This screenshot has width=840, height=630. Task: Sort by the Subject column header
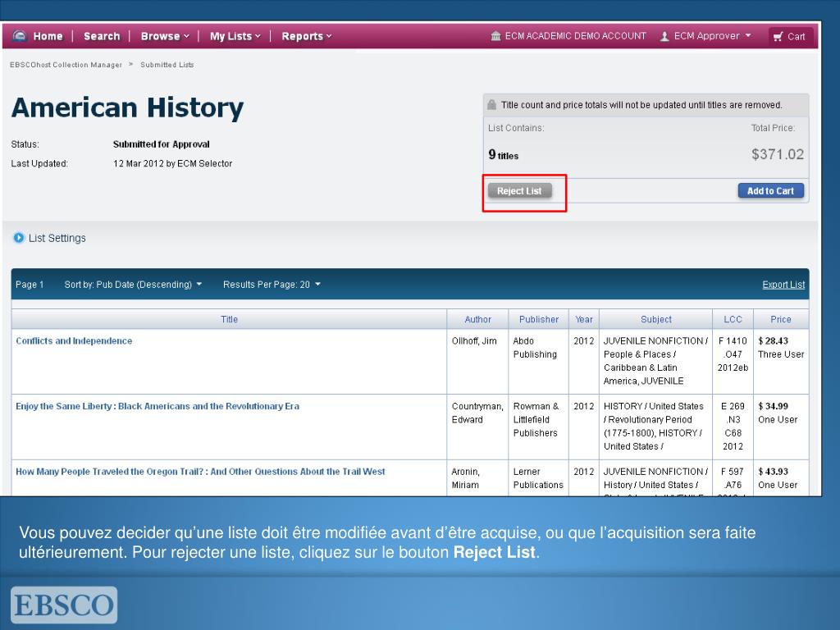tap(655, 319)
